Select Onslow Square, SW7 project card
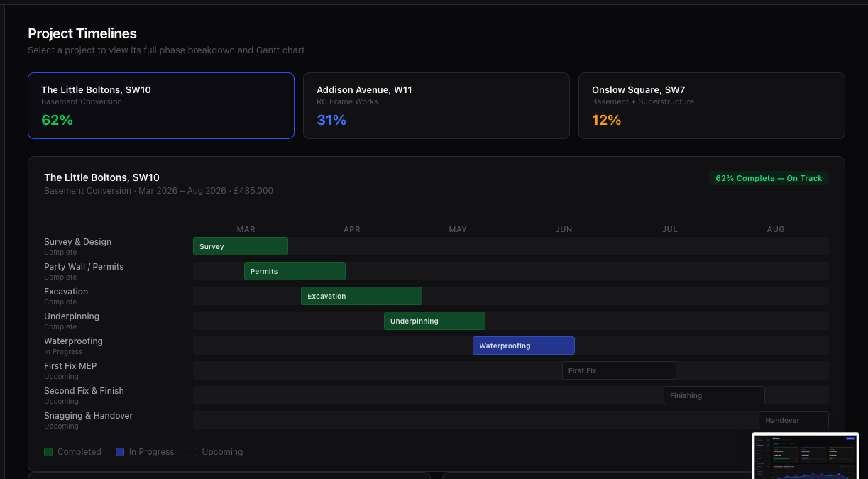Screen dimensions: 868x479 [x=712, y=106]
